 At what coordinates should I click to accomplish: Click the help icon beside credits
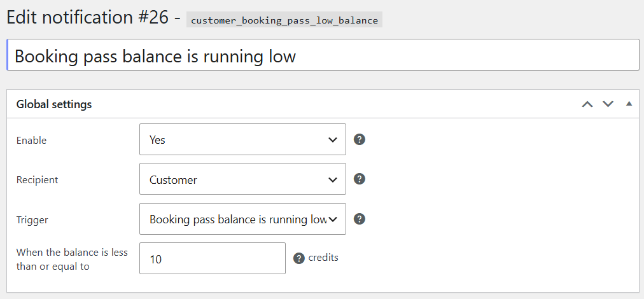tap(299, 258)
